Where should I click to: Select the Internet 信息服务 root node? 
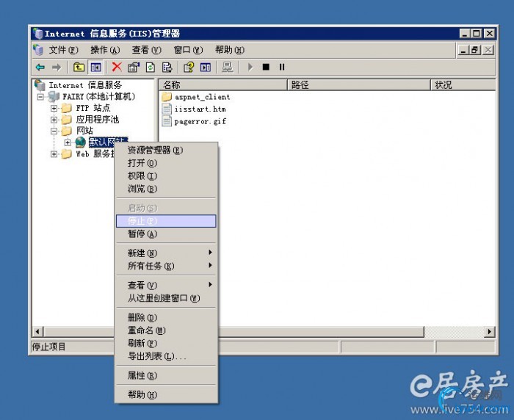[85, 85]
